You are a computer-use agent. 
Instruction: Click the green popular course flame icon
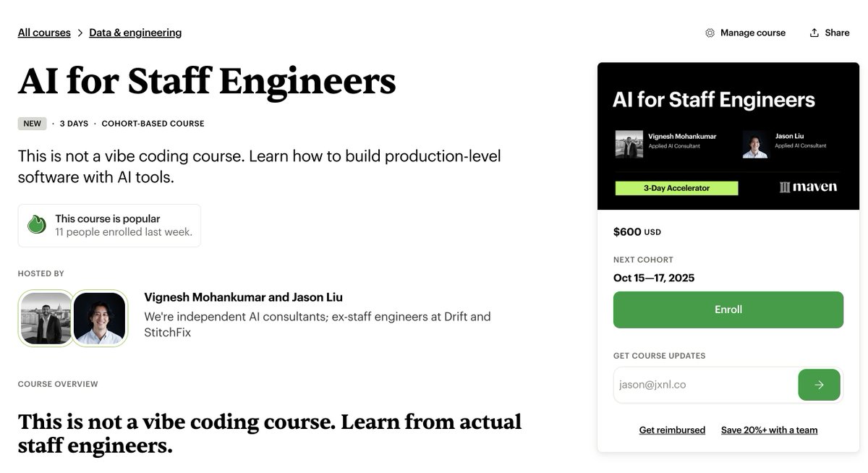click(x=36, y=225)
